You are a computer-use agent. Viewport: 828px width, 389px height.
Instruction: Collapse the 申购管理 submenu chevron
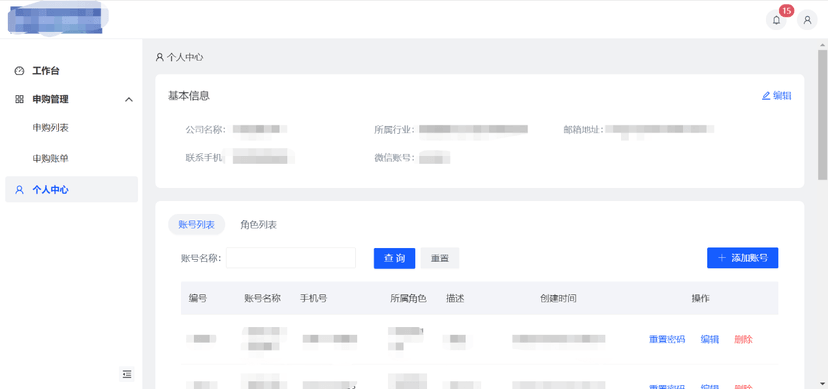coord(128,100)
